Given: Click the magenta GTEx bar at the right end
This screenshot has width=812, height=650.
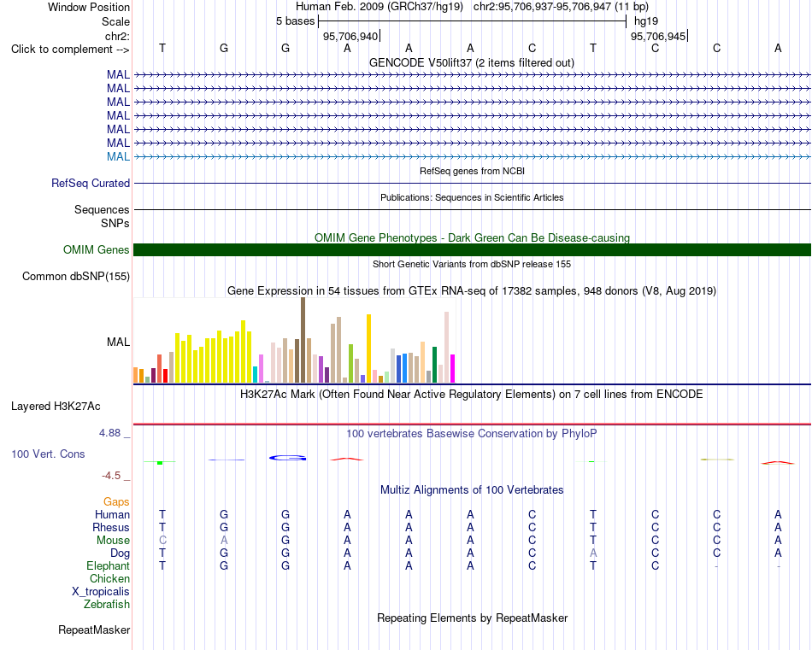Looking at the screenshot, I should (453, 368).
